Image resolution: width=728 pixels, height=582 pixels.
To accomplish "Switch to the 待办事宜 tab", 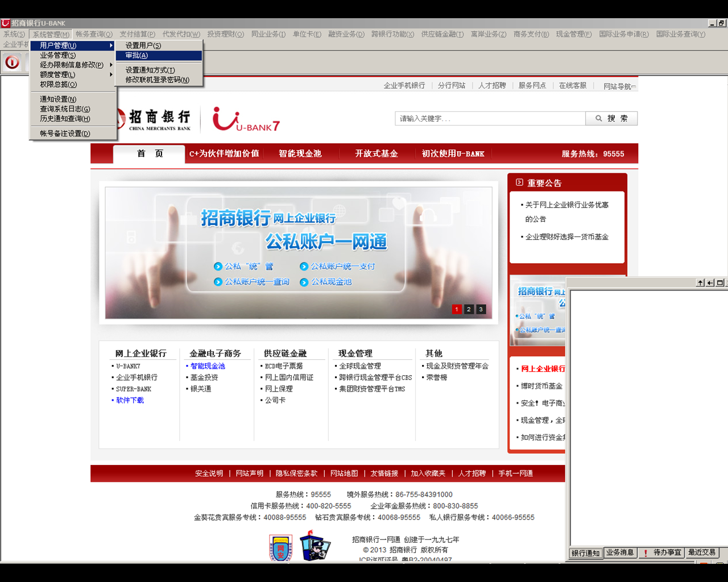I will pyautogui.click(x=661, y=552).
